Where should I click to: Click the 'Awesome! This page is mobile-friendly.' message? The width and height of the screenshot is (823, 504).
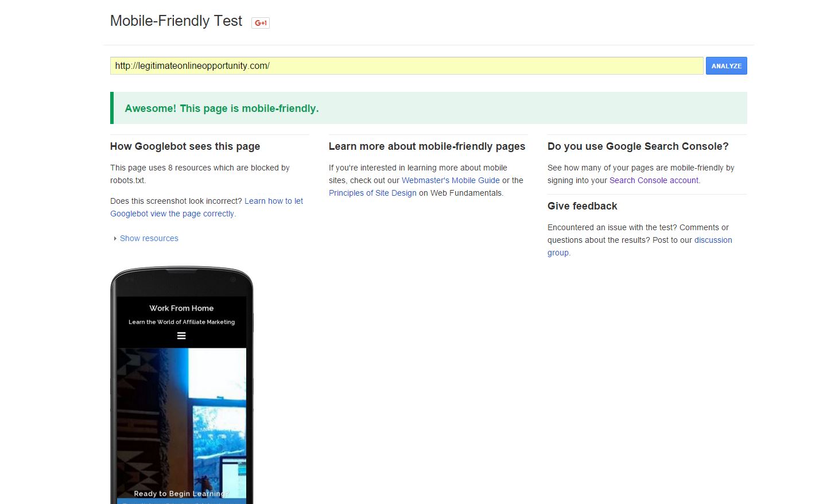pyautogui.click(x=222, y=108)
